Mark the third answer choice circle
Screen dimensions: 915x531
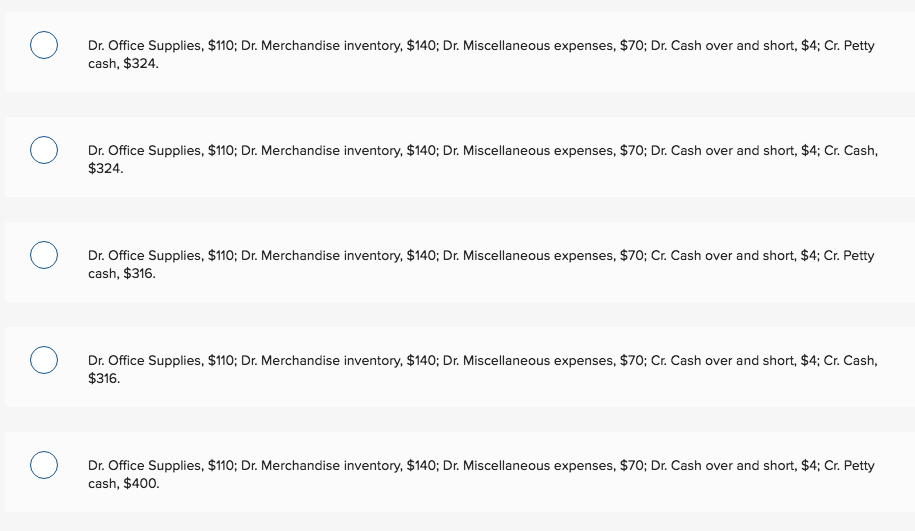click(42, 256)
